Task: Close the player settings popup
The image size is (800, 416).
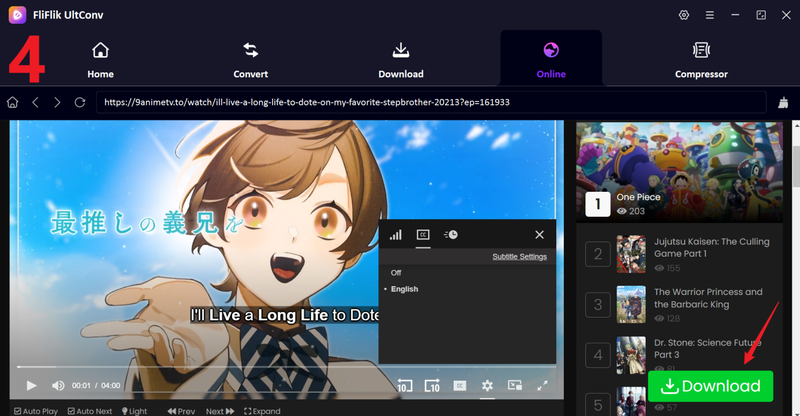Action: [x=539, y=235]
